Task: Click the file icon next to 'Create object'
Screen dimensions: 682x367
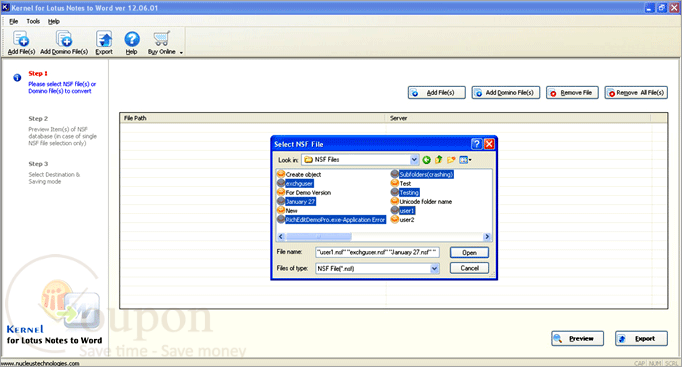Action: 281,174
